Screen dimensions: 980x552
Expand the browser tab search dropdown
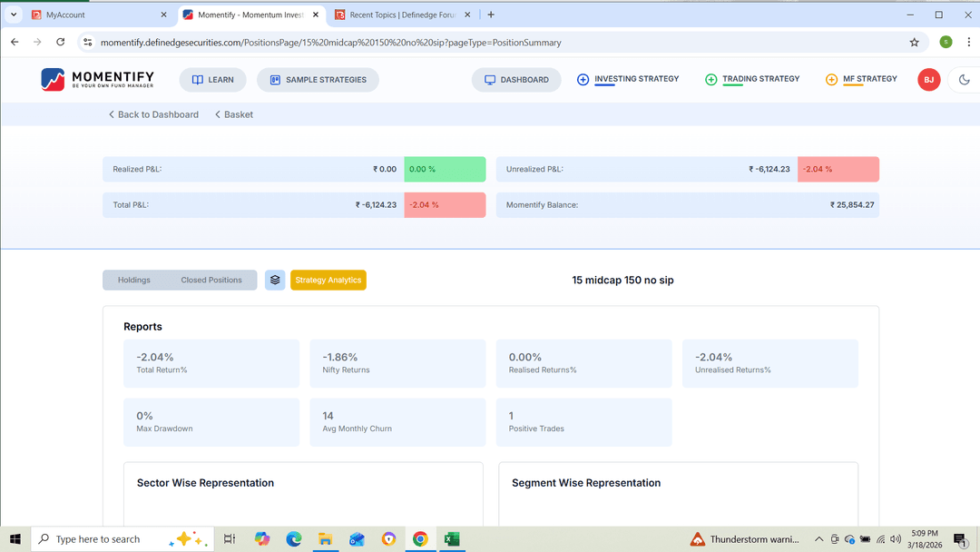click(x=14, y=15)
